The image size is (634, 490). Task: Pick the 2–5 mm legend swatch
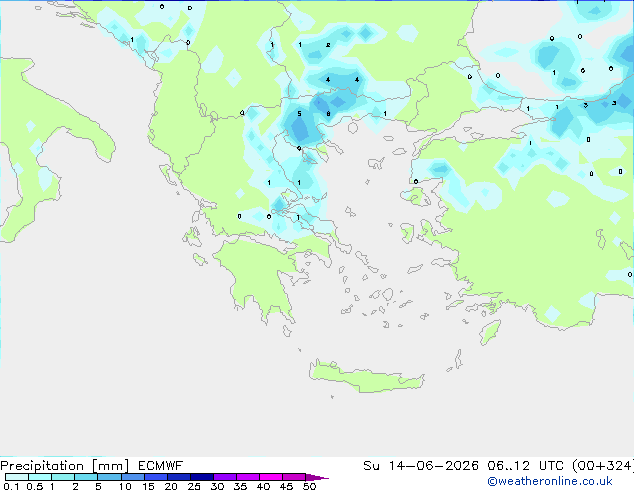(86, 477)
